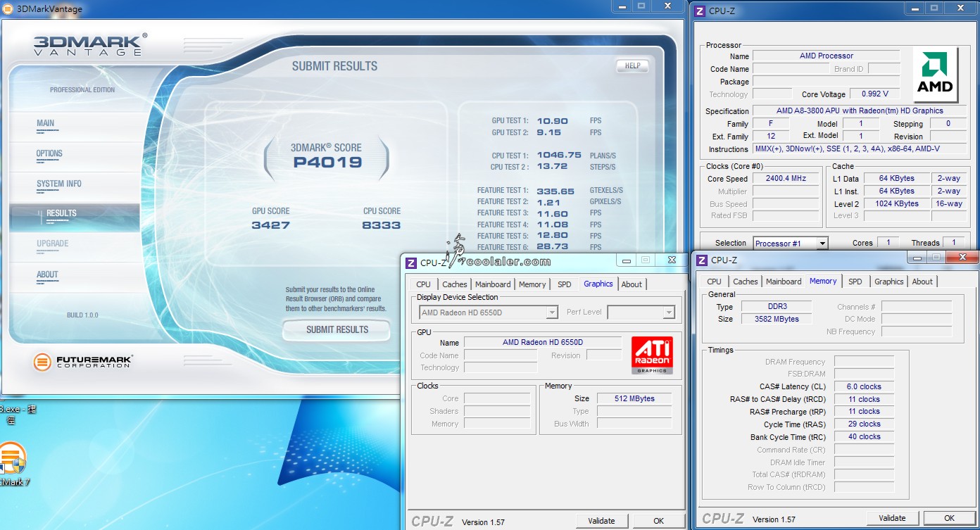Select OPTIONS in the 3DMark sidebar
This screenshot has width=980, height=530.
pos(49,153)
